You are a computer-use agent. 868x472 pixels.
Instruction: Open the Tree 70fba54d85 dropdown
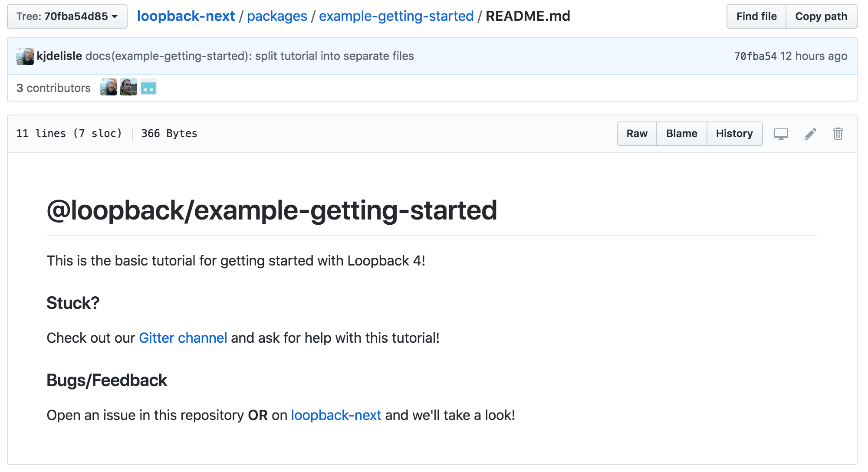click(67, 16)
